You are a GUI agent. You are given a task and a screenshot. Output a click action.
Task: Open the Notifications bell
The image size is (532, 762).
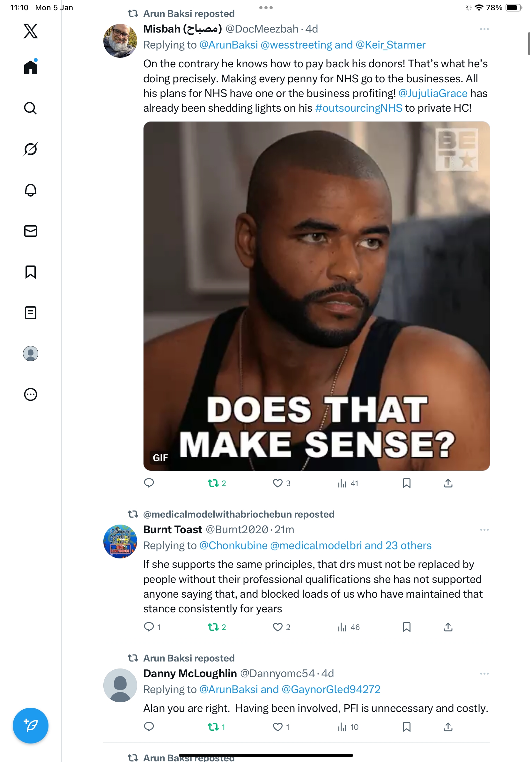click(31, 190)
